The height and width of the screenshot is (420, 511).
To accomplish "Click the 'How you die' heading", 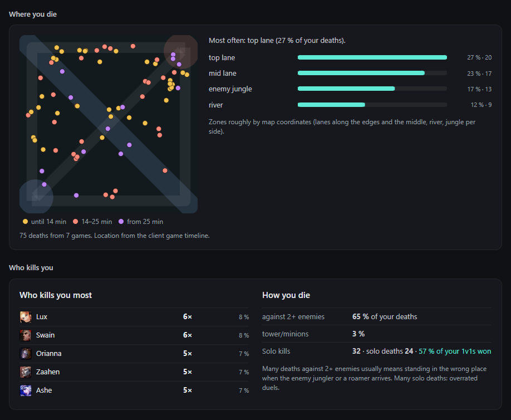I will (286, 295).
